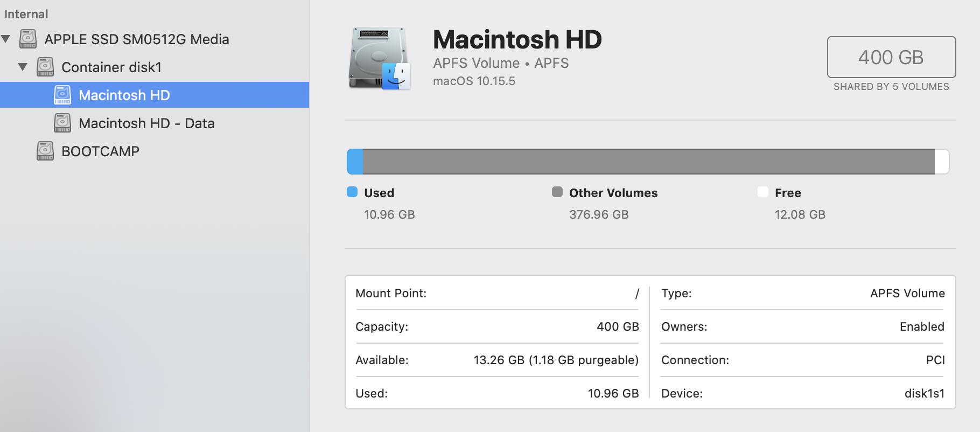
Task: Click the gray Other Volumes legend square
Action: [x=557, y=192]
